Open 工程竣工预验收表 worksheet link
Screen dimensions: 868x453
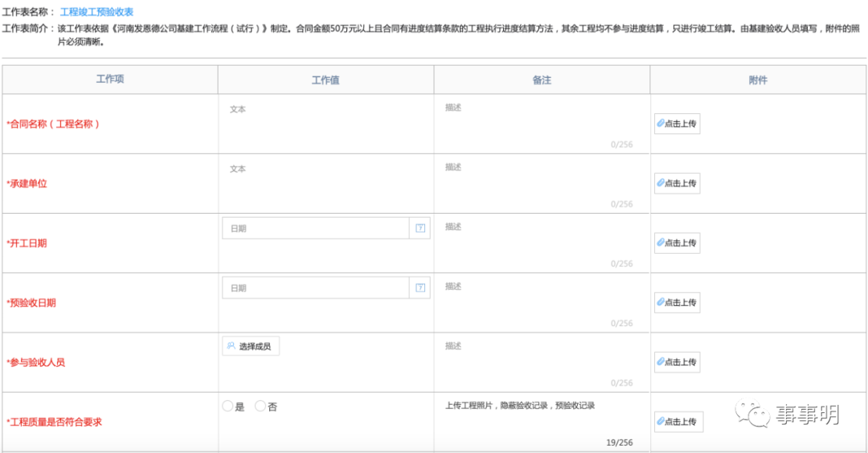coord(96,12)
